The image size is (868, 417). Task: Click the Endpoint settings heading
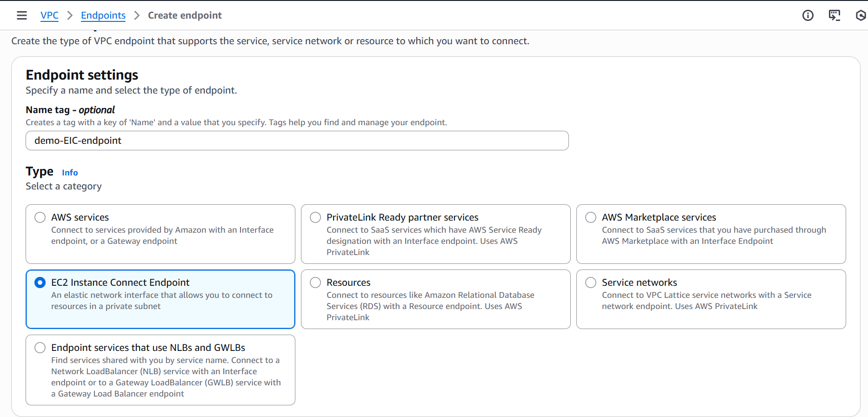click(82, 75)
